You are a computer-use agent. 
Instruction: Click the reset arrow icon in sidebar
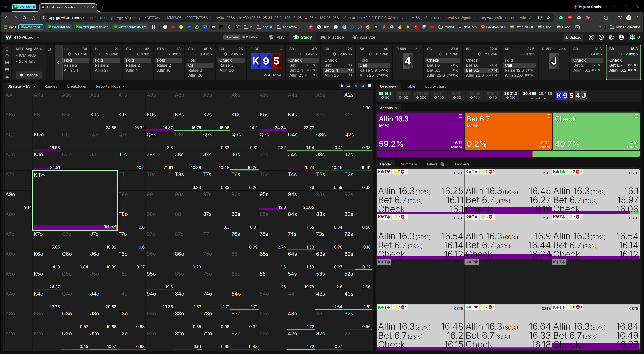[x=7, y=56]
